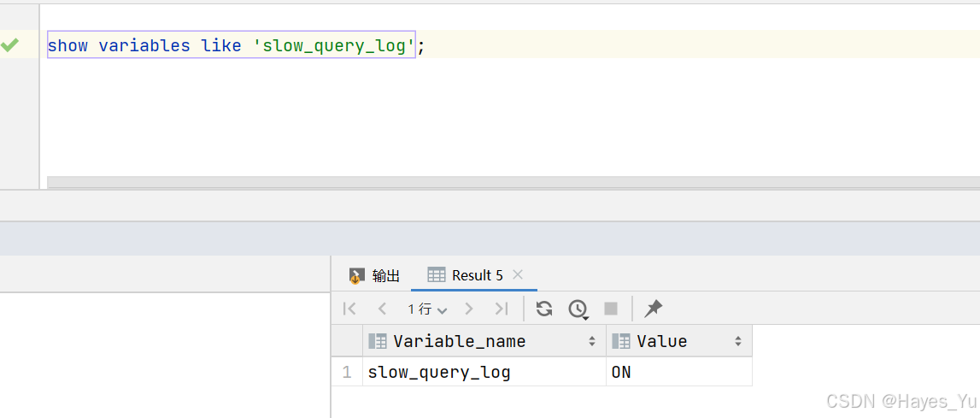The width and height of the screenshot is (980, 418).
Task: Pin the Result 5 tab
Action: [x=653, y=308]
